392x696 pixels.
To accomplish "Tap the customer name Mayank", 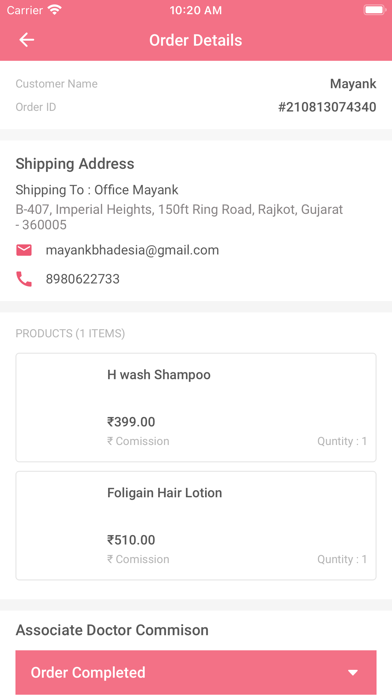I will coord(353,83).
